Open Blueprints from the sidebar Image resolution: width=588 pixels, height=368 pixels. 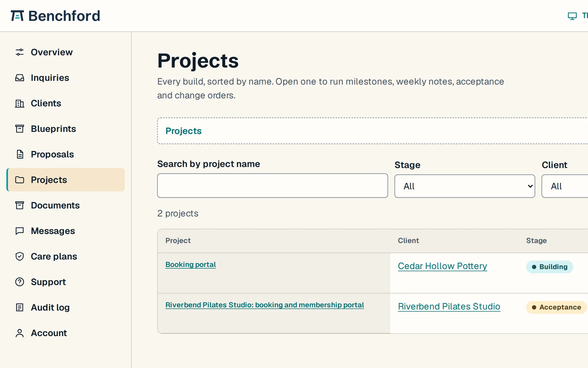66,129
